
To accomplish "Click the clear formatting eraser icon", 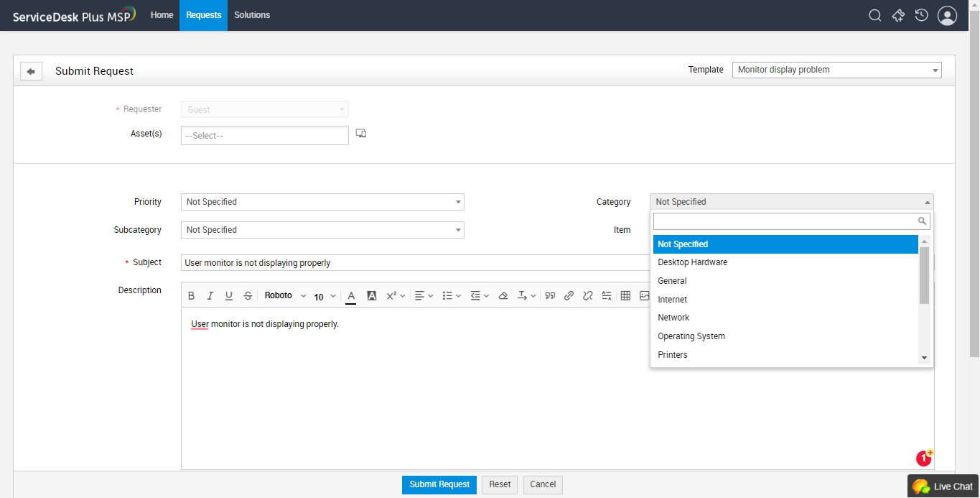I will pos(503,295).
